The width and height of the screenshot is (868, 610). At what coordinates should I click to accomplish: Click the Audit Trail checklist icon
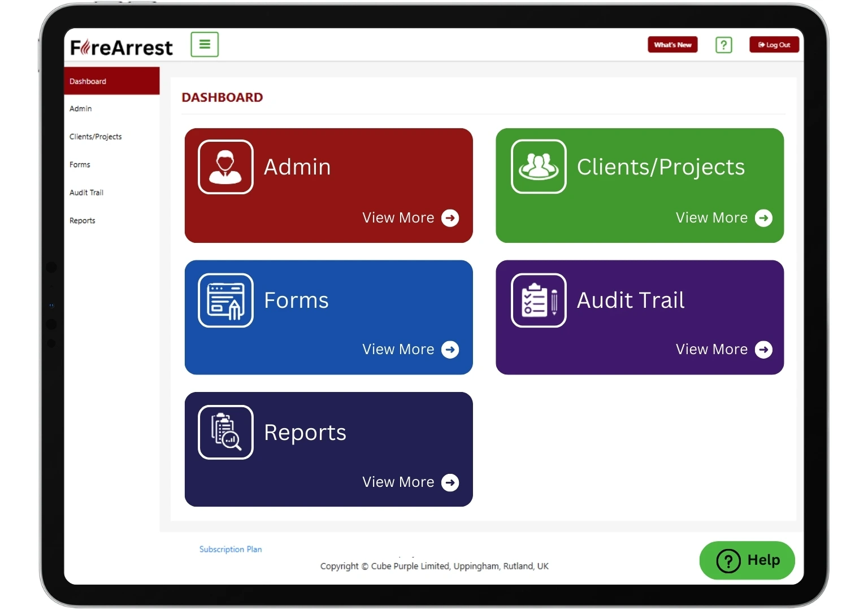[x=539, y=300]
